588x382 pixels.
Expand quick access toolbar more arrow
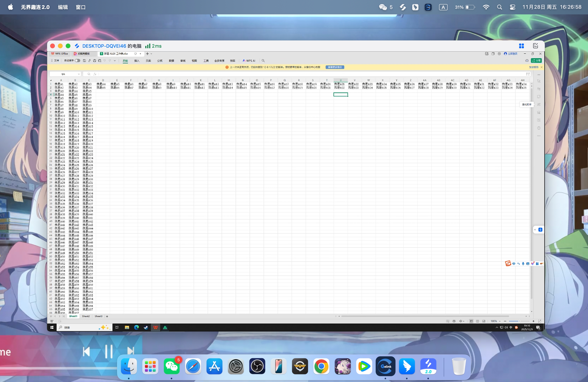pyautogui.click(x=115, y=60)
